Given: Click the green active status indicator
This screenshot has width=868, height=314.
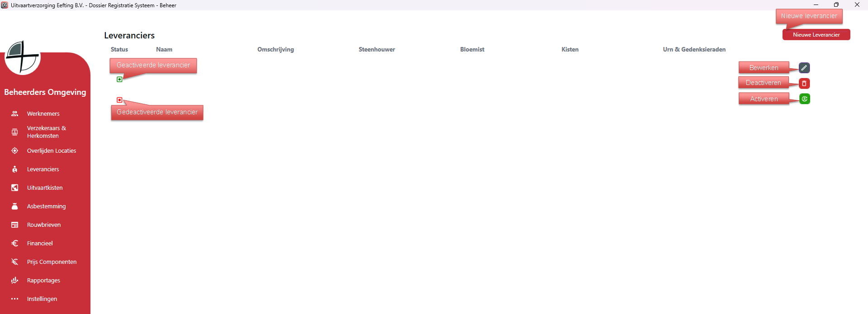Looking at the screenshot, I should coord(119,80).
